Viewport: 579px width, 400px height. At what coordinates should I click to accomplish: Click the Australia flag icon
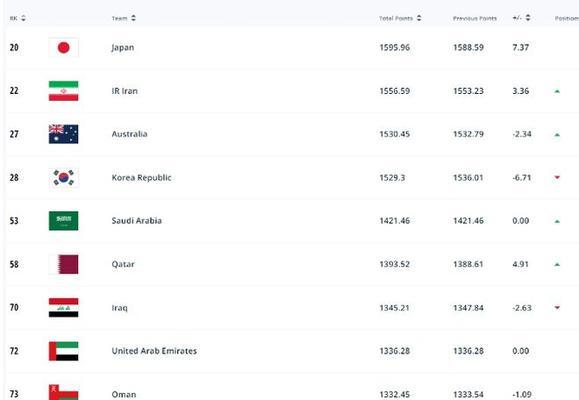pos(64,134)
